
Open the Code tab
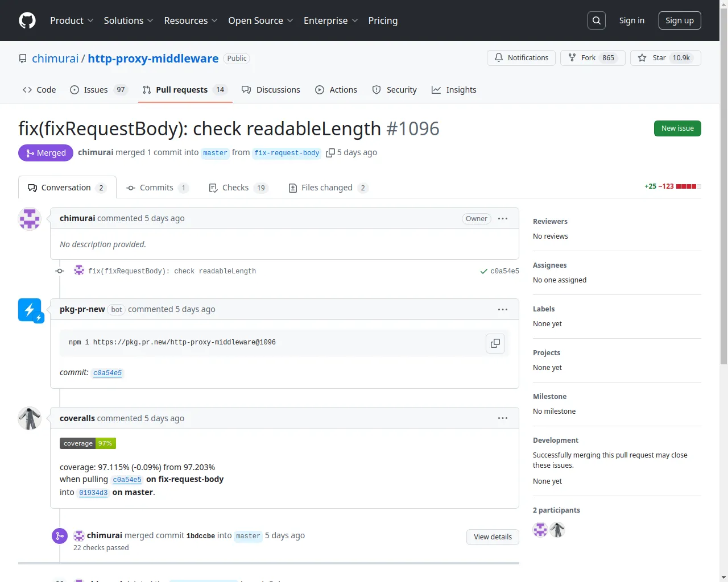tap(39, 90)
